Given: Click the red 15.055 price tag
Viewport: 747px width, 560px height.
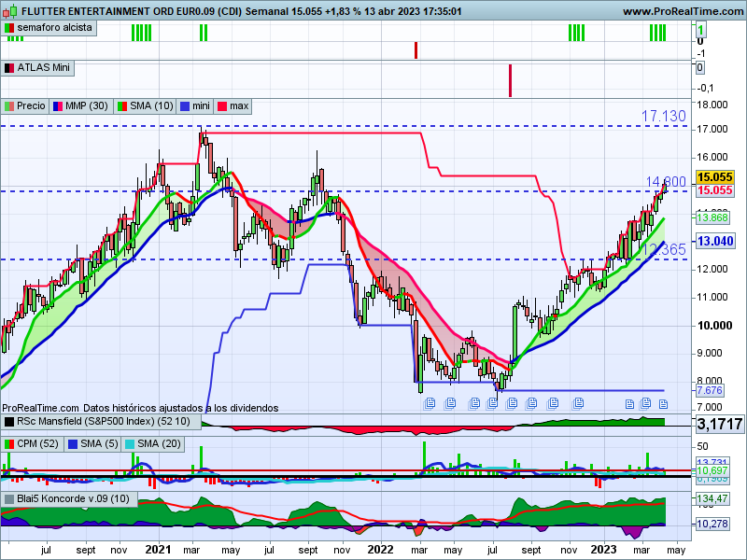Looking at the screenshot, I should coord(714,190).
